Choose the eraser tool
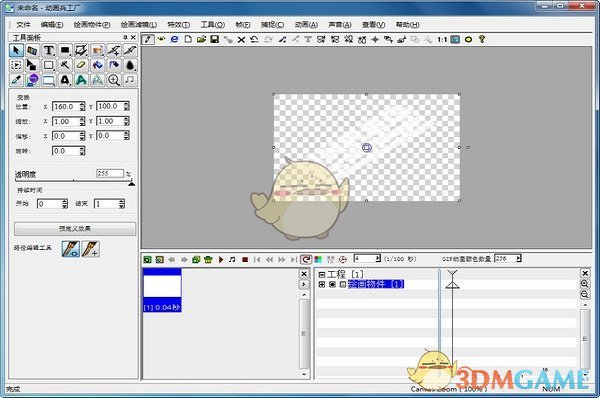 [x=81, y=65]
